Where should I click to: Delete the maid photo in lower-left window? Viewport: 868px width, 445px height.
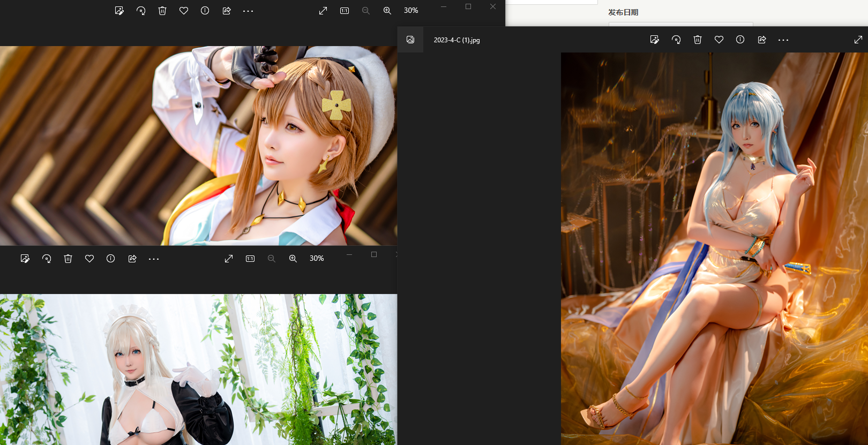pos(68,259)
